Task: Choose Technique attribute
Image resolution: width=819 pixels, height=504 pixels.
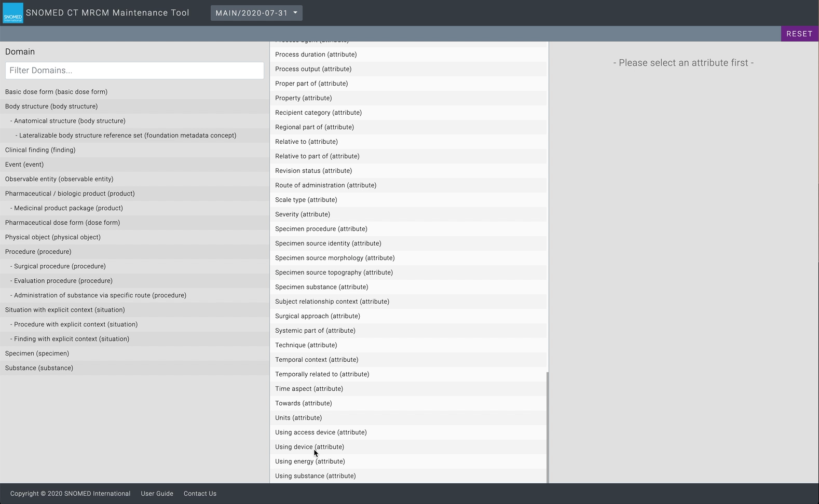Action: coord(408,345)
